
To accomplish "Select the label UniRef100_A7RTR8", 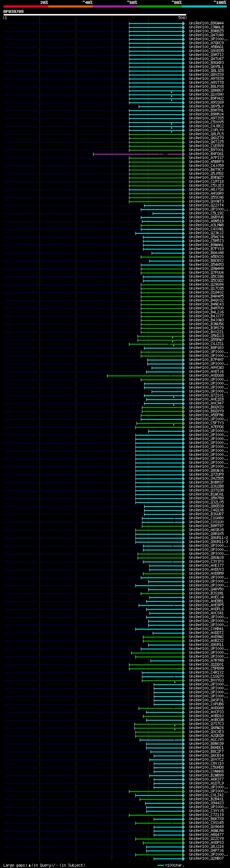I will point(206,661).
